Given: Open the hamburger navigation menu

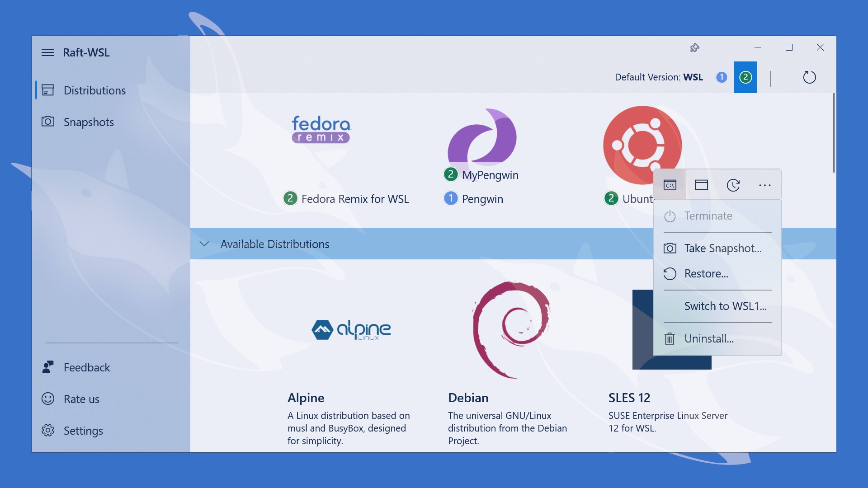Looking at the screenshot, I should point(48,52).
